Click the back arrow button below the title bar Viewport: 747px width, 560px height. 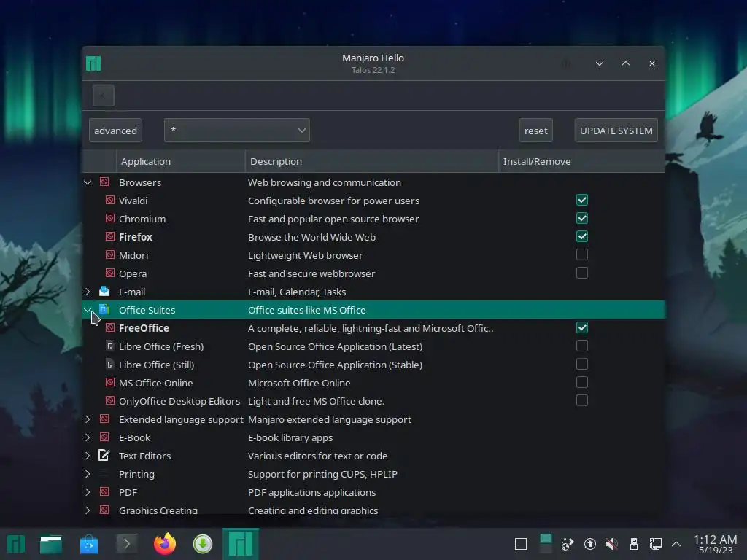point(104,96)
